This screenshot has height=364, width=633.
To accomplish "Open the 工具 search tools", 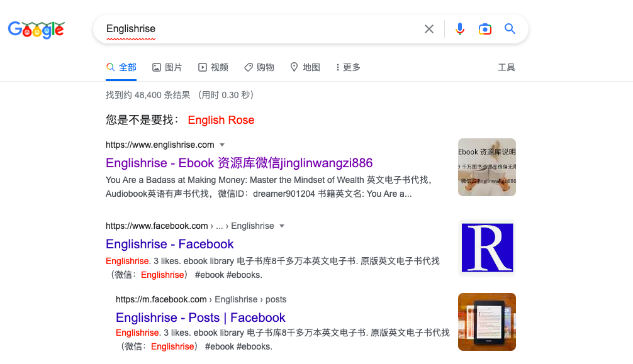I will [x=507, y=67].
